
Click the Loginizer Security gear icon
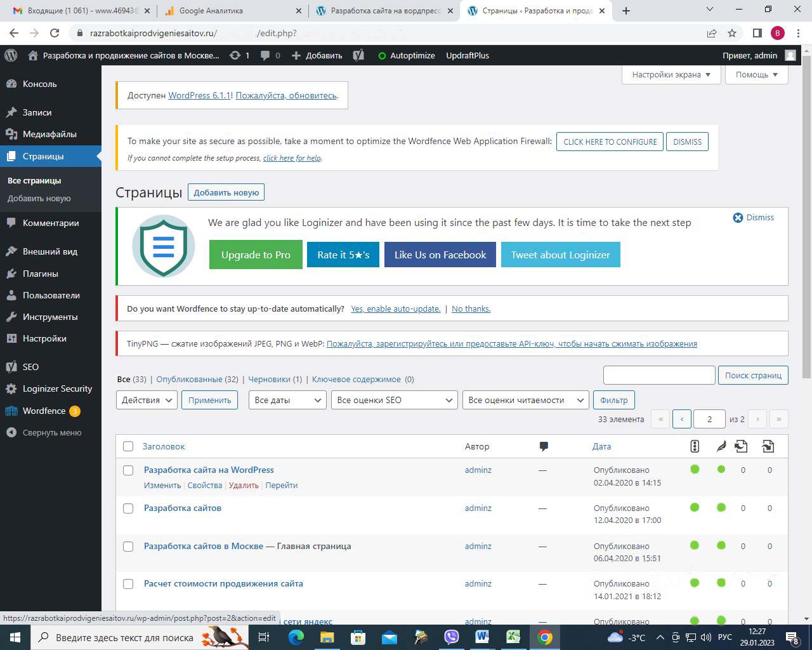click(11, 388)
